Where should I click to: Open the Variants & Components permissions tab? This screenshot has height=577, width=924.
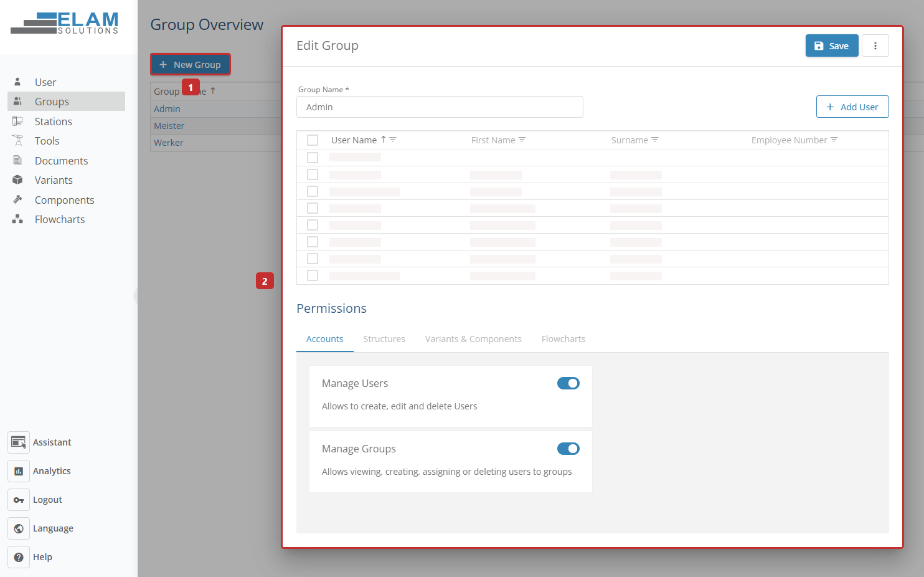[473, 338]
